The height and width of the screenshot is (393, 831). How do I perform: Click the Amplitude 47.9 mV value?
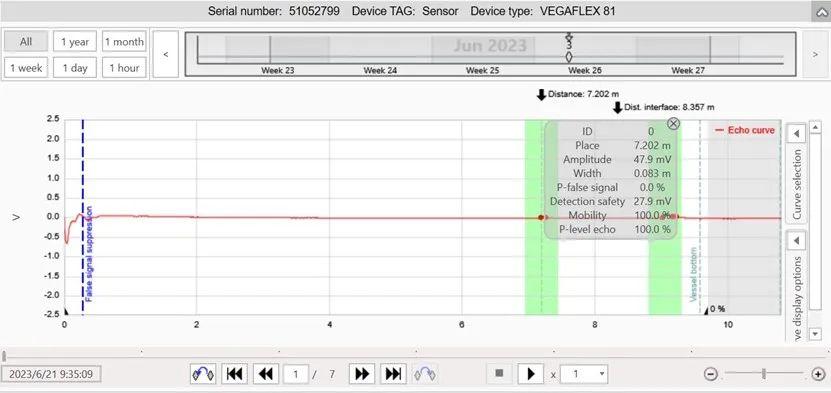[x=652, y=159]
